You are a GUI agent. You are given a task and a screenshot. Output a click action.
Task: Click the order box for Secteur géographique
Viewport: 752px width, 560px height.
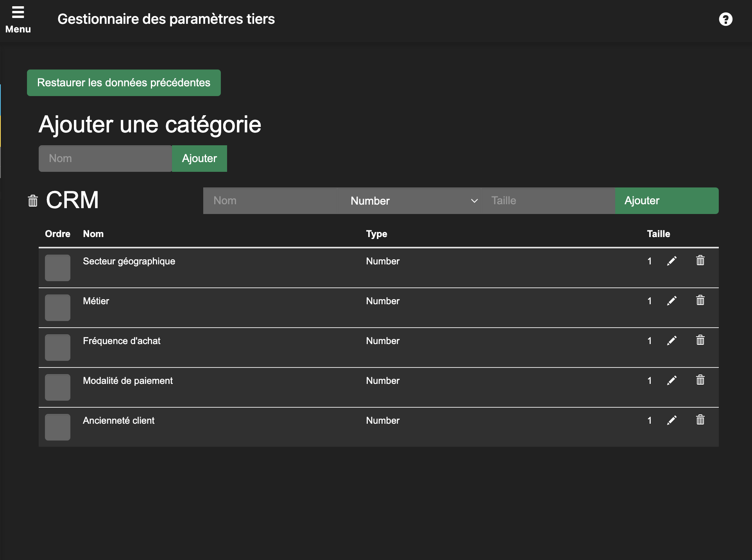[x=57, y=268]
